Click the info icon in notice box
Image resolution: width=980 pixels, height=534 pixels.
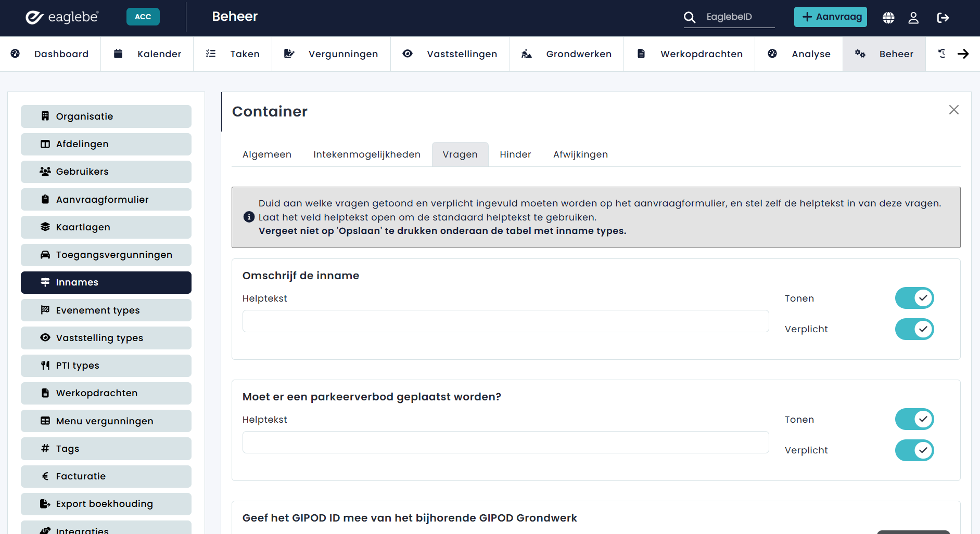click(x=249, y=217)
